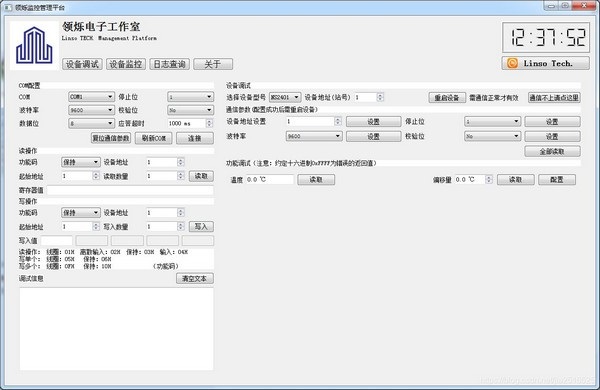Open the 读操作 功能码 dropdown
The image size is (600, 390).
coord(81,162)
